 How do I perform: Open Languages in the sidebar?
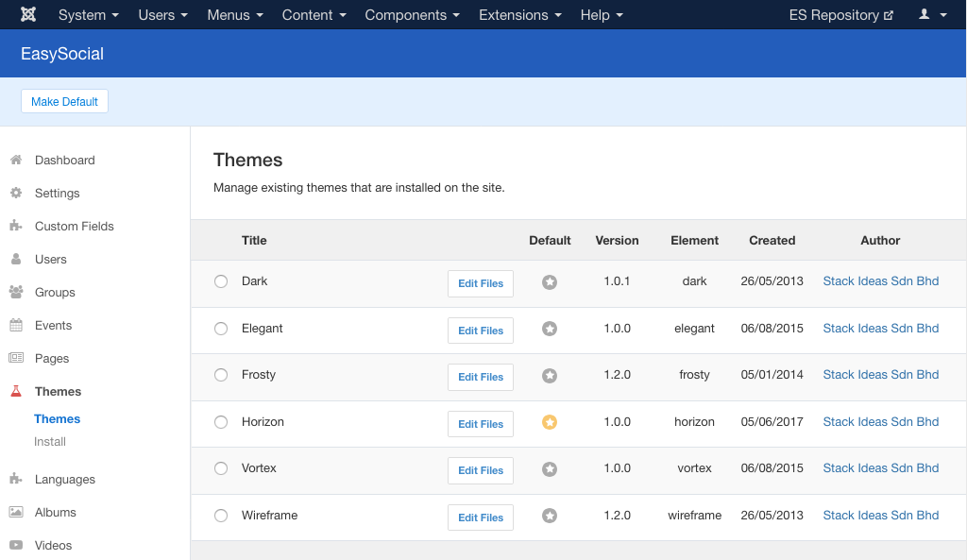click(65, 479)
